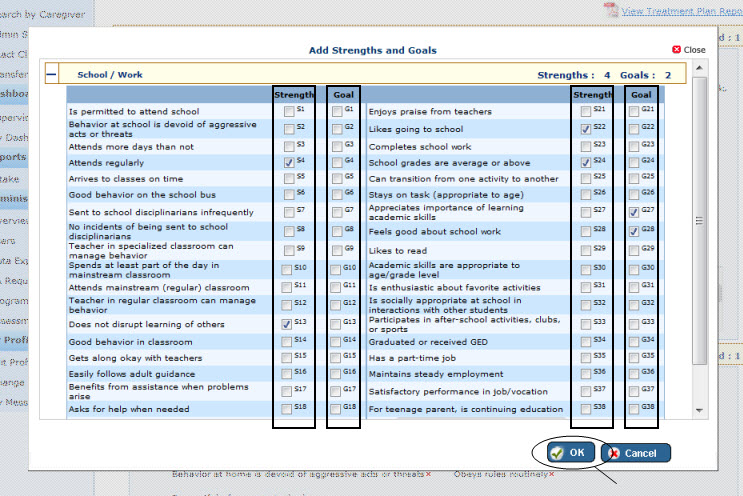The image size is (743, 496).
Task: Check S16 Easily follows adult guidance
Action: point(286,374)
